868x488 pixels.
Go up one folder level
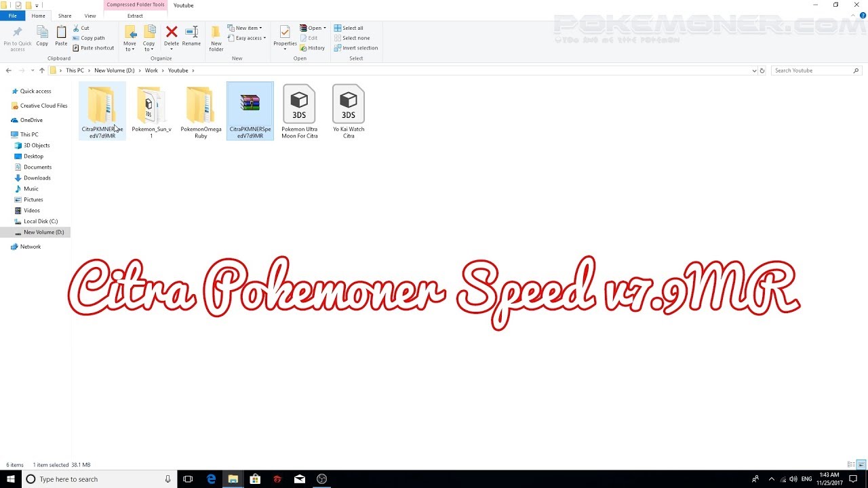pos(41,70)
